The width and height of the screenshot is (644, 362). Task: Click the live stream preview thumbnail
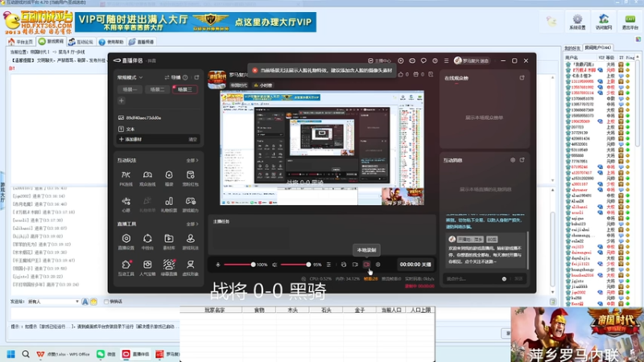point(322,148)
